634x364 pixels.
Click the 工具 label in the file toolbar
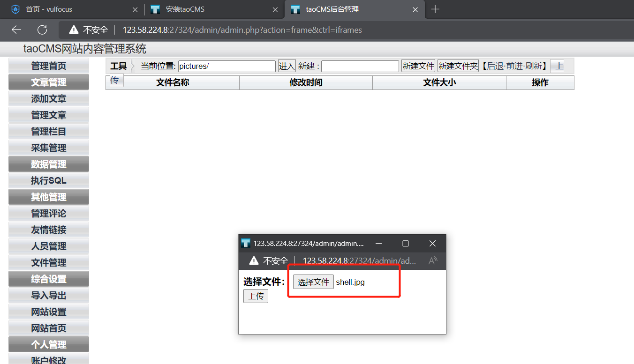click(118, 66)
